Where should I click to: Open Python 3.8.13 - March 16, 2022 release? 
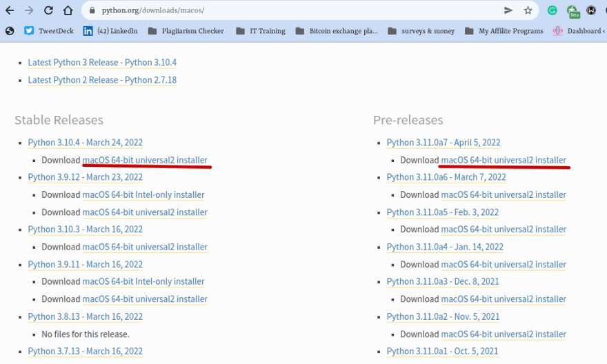(85, 317)
